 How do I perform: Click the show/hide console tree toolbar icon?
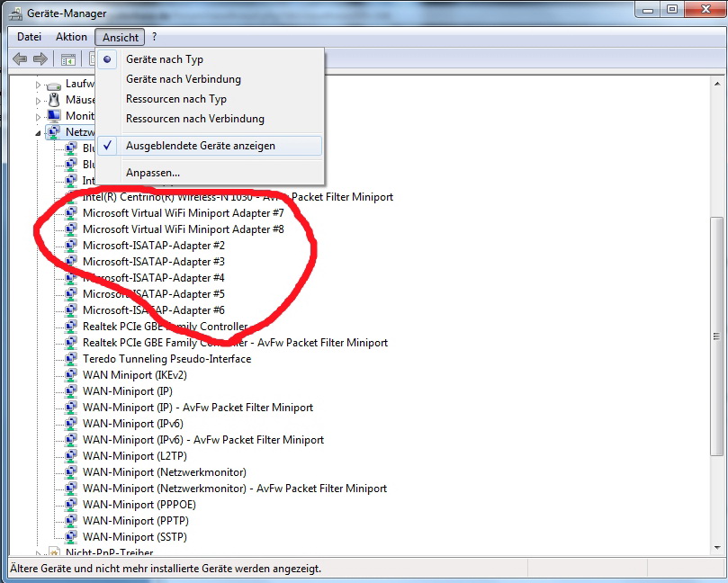coord(67,59)
